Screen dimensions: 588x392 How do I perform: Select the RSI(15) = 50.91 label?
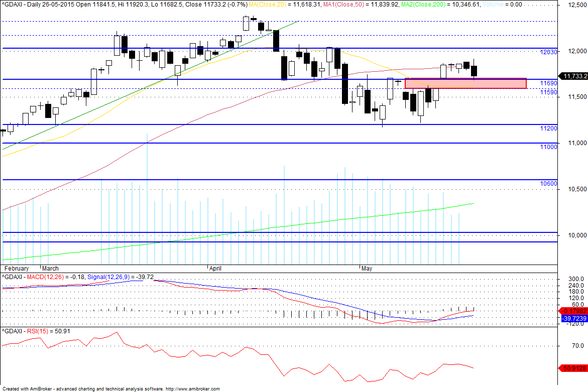[x=48, y=331]
